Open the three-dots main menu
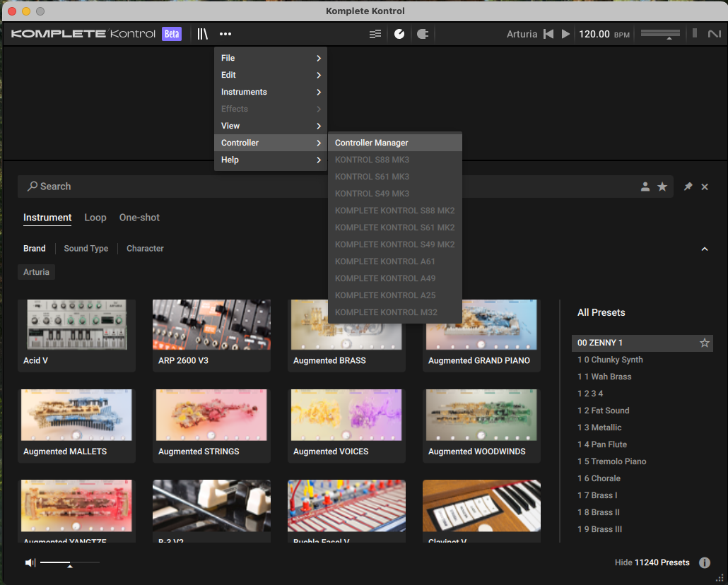 pos(225,34)
